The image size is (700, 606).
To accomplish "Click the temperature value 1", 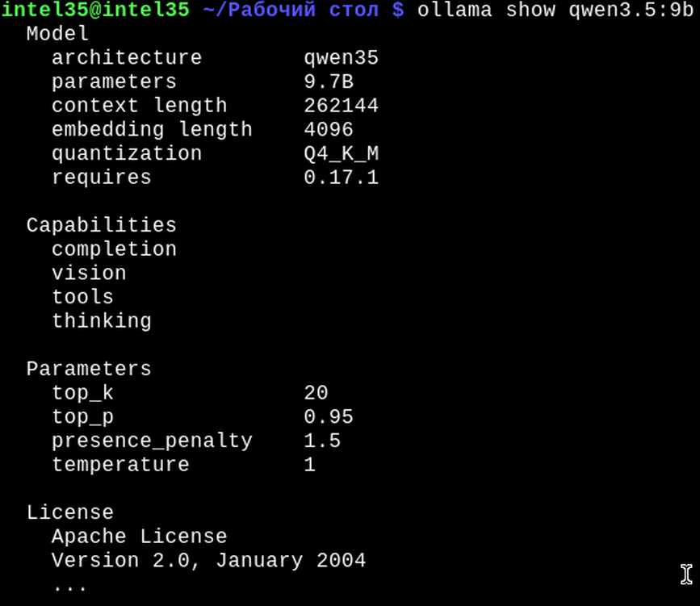I will pos(310,465).
